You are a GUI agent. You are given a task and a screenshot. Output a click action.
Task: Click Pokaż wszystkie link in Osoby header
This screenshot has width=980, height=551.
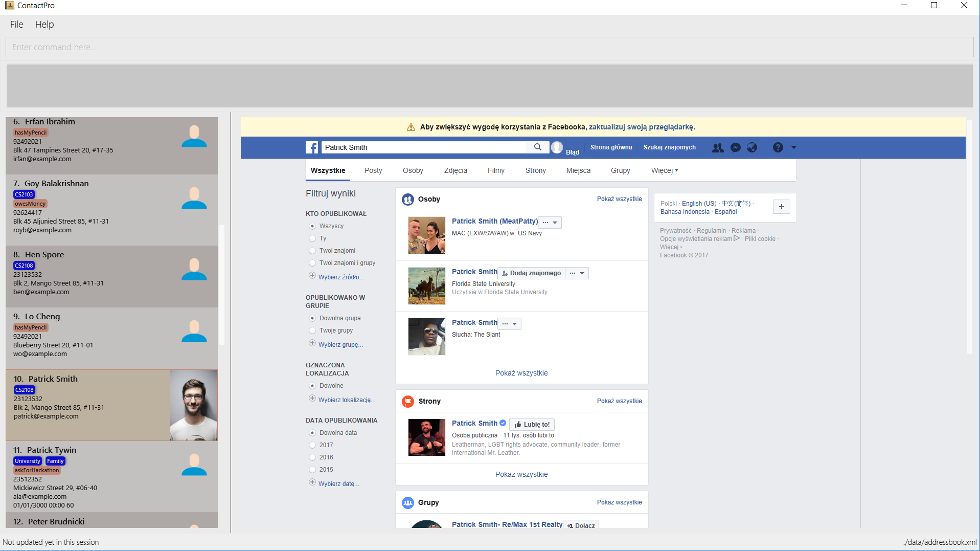(x=620, y=199)
